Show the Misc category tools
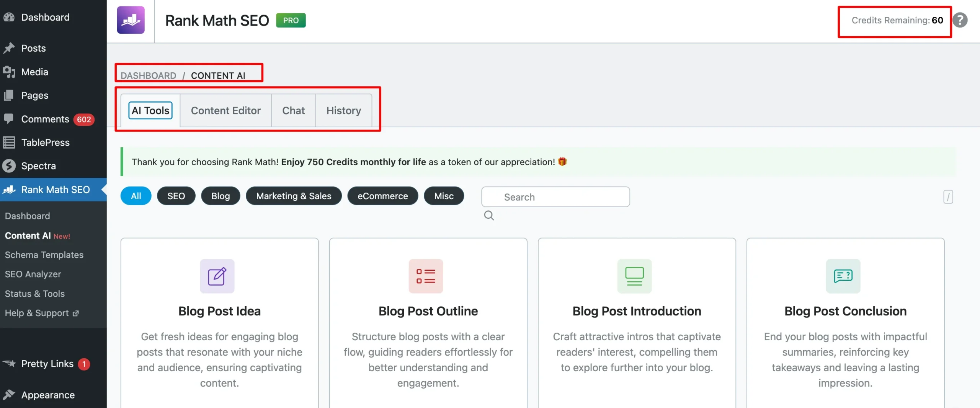Image resolution: width=980 pixels, height=408 pixels. click(444, 196)
